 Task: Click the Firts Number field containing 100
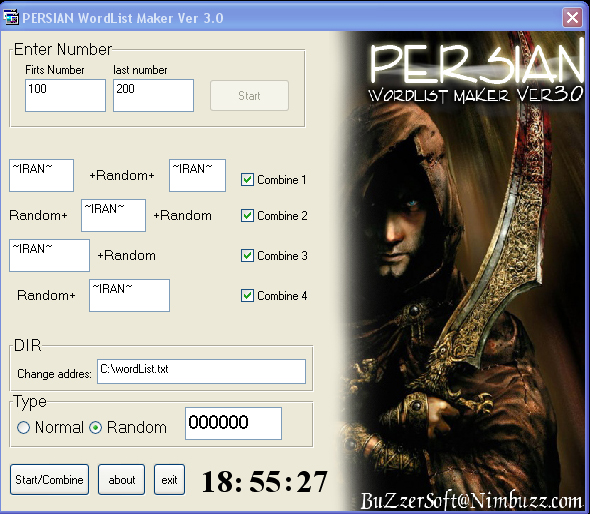pos(65,95)
